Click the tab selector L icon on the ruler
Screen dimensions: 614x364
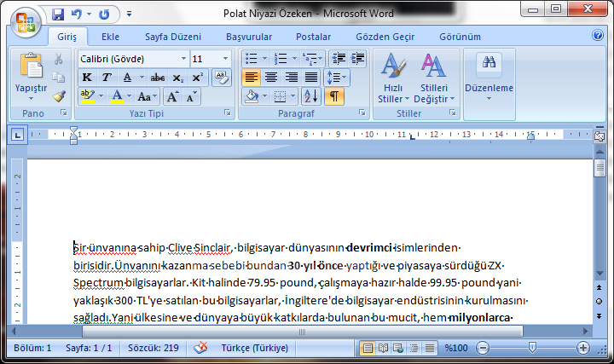click(17, 135)
